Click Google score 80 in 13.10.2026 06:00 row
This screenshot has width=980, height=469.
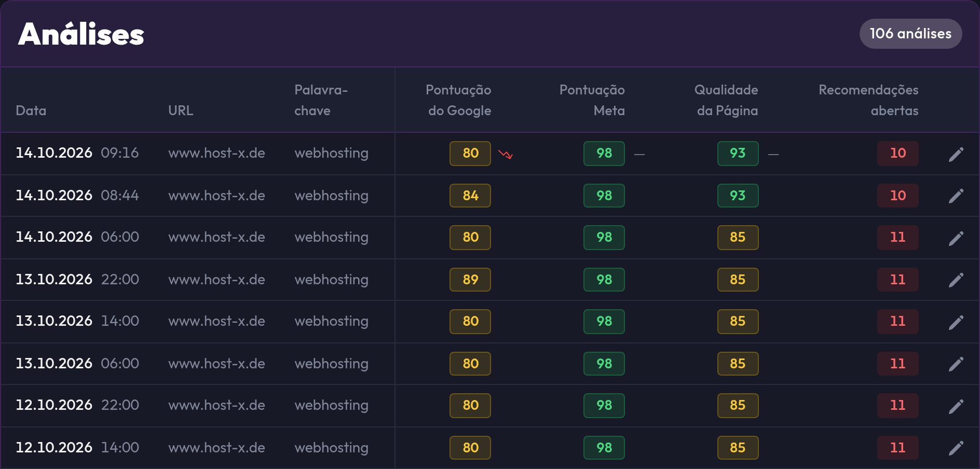(x=470, y=364)
